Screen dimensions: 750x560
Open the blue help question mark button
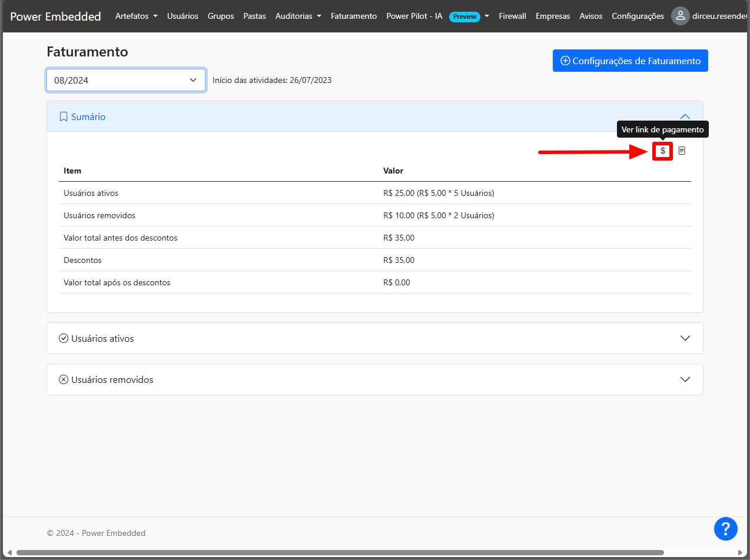point(725,528)
